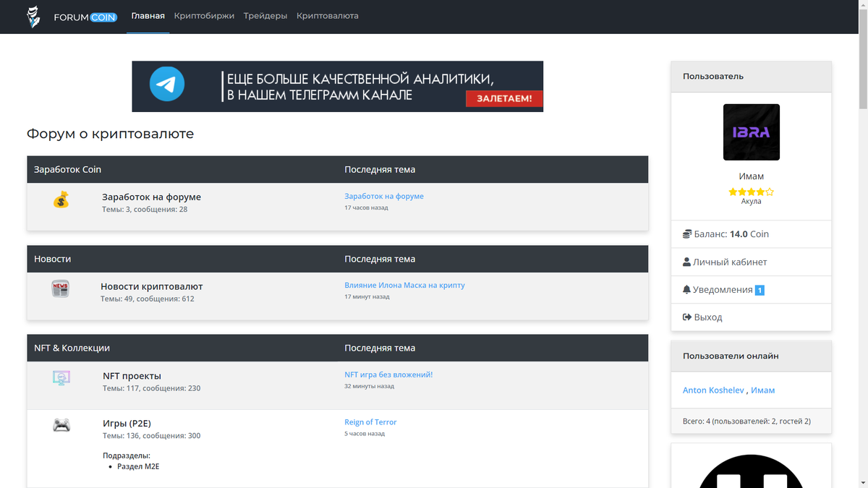Open the topic Влияние Илона Маска на крипту
The height and width of the screenshot is (488, 868).
coord(404,286)
